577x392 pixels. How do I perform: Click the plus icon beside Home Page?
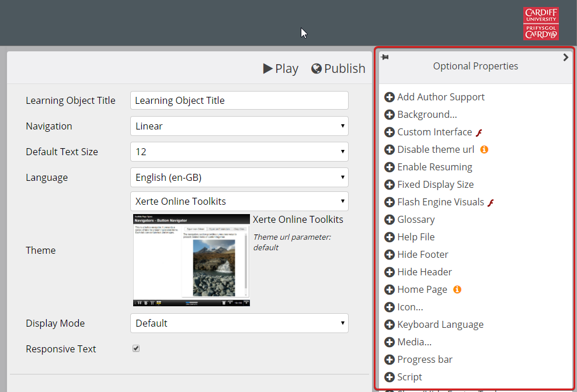[390, 290]
